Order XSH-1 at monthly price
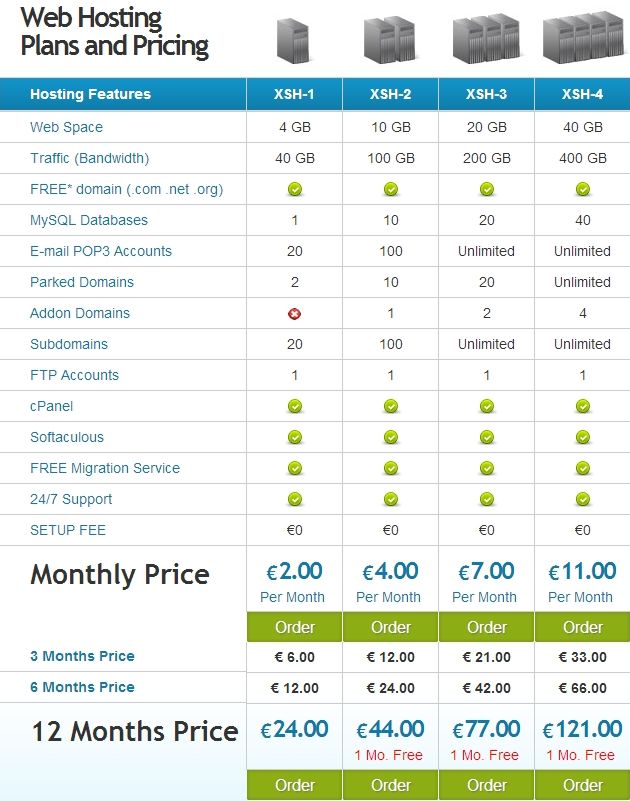Screen dimensions: 630x801 click(x=294, y=627)
